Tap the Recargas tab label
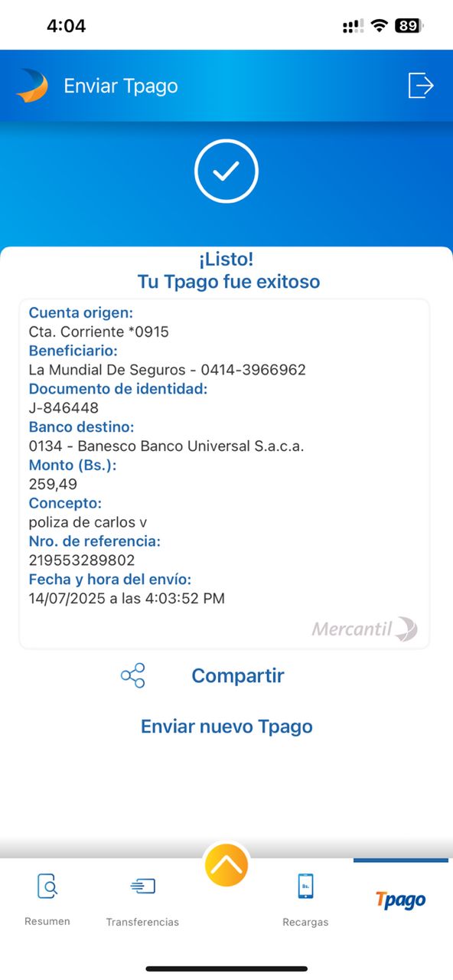Screen dimensions: 453x980 [305, 922]
